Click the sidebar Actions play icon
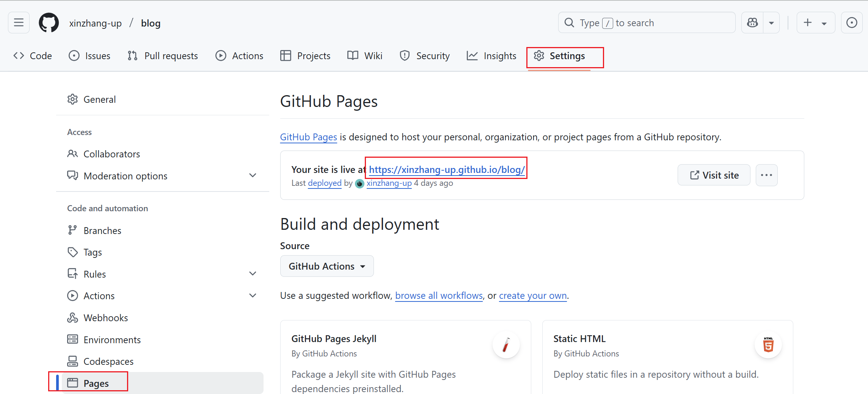This screenshot has width=868, height=394. [x=72, y=295]
